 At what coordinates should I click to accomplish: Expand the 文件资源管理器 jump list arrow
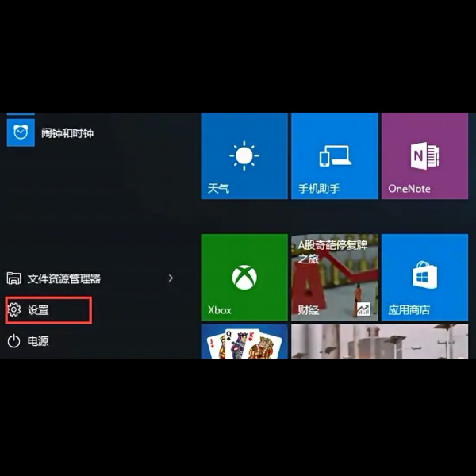tap(171, 278)
